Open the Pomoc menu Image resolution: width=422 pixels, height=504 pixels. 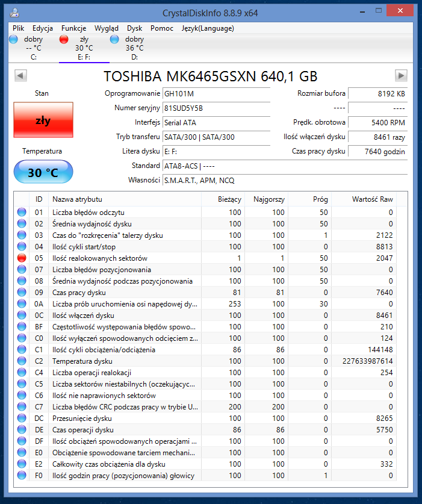point(162,28)
